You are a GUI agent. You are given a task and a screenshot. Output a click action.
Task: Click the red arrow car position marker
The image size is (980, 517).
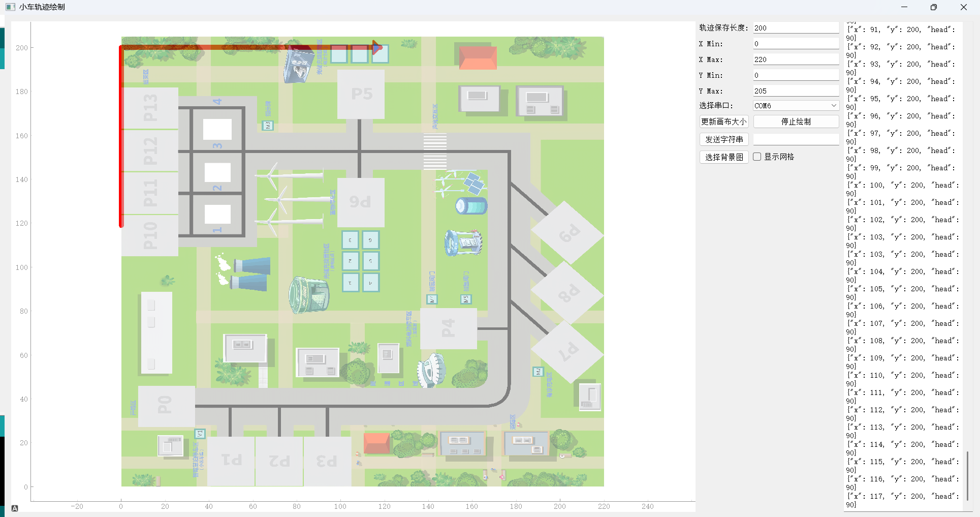377,48
